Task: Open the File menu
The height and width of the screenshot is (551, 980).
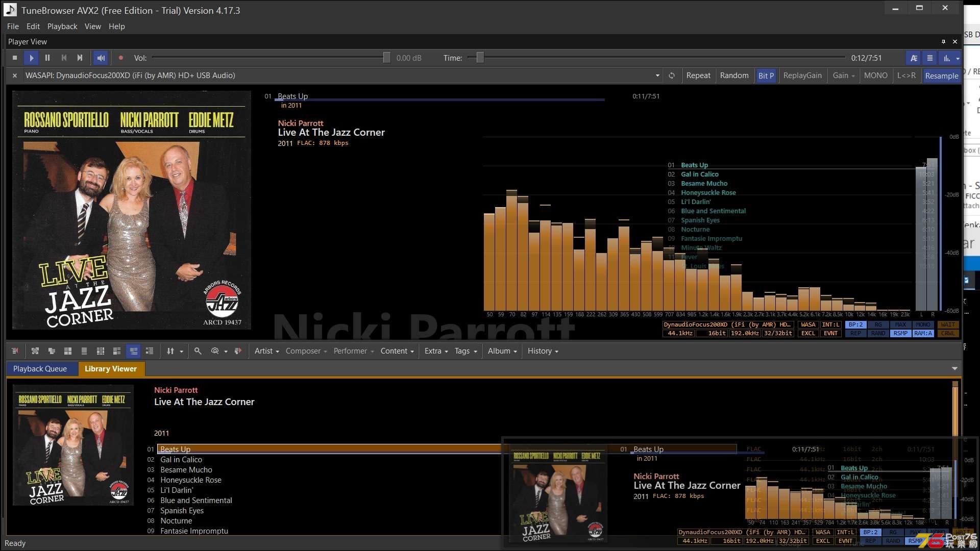Action: coord(13,27)
